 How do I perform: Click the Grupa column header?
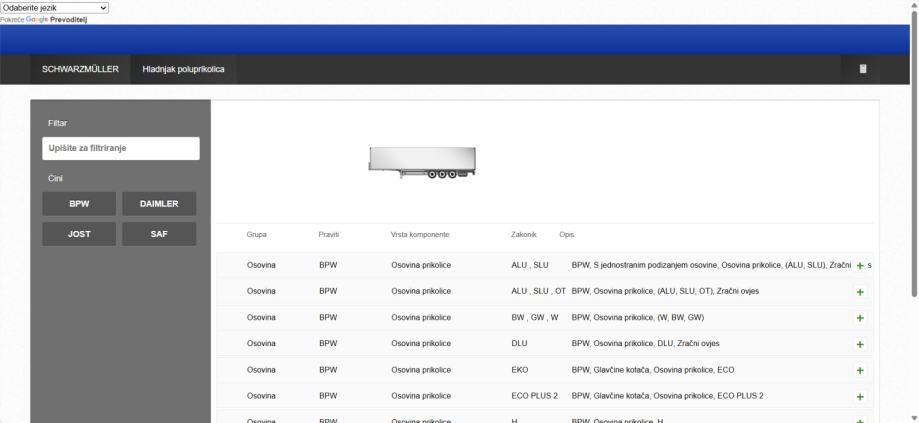[x=257, y=234]
